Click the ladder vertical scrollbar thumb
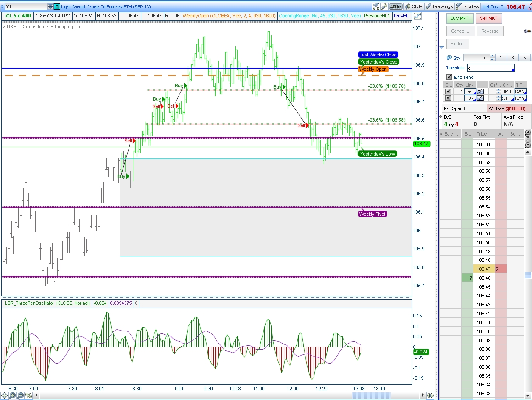The width and height of the screenshot is (532, 400). 528,275
